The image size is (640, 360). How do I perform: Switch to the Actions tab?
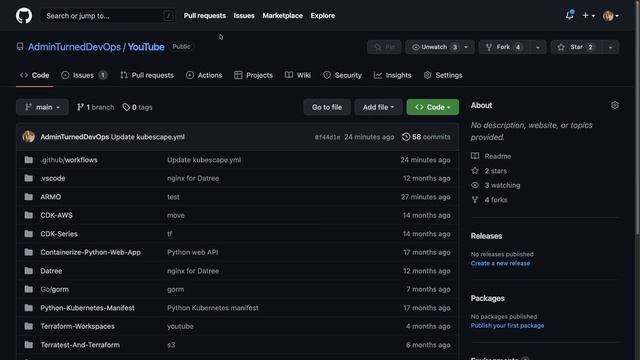[204, 75]
